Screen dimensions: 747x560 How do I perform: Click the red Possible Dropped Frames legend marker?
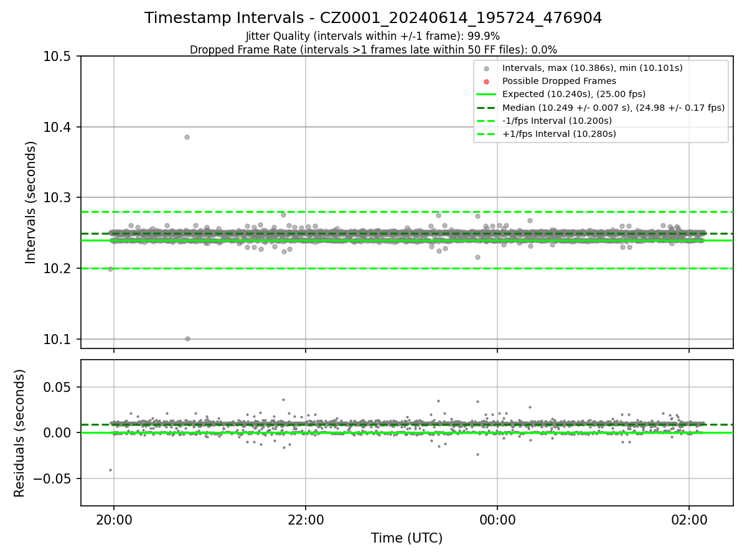[x=487, y=82]
